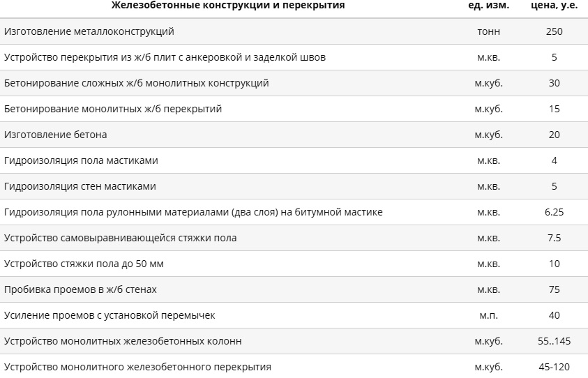Select the 'Бетонирование сложных ж/б монолитных конструкций' row
Screen dimensions: 588x378
[x=294, y=83]
